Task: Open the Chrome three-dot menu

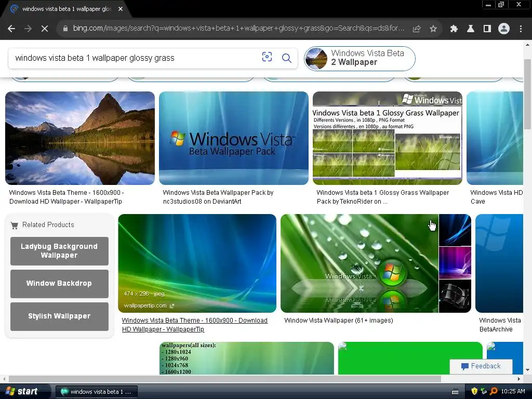Action: (x=521, y=29)
